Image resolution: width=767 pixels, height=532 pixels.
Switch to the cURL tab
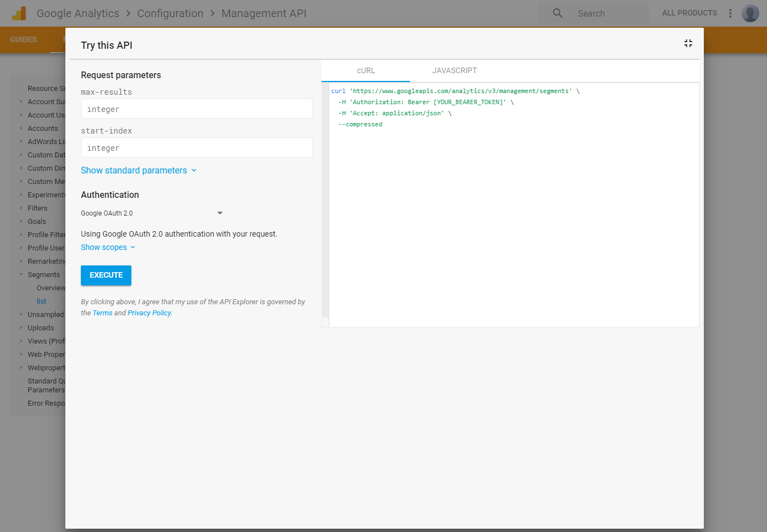tap(366, 71)
